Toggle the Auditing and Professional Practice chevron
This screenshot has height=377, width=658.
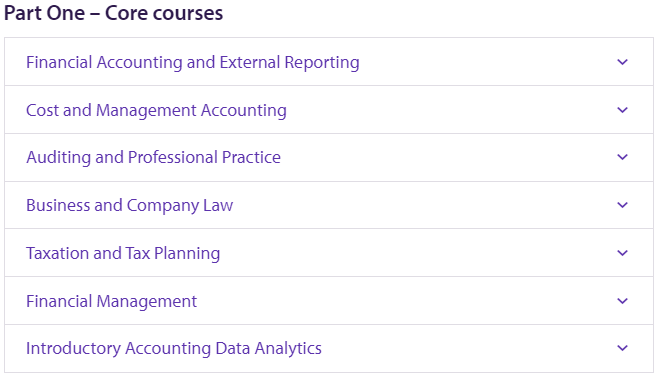[622, 157]
